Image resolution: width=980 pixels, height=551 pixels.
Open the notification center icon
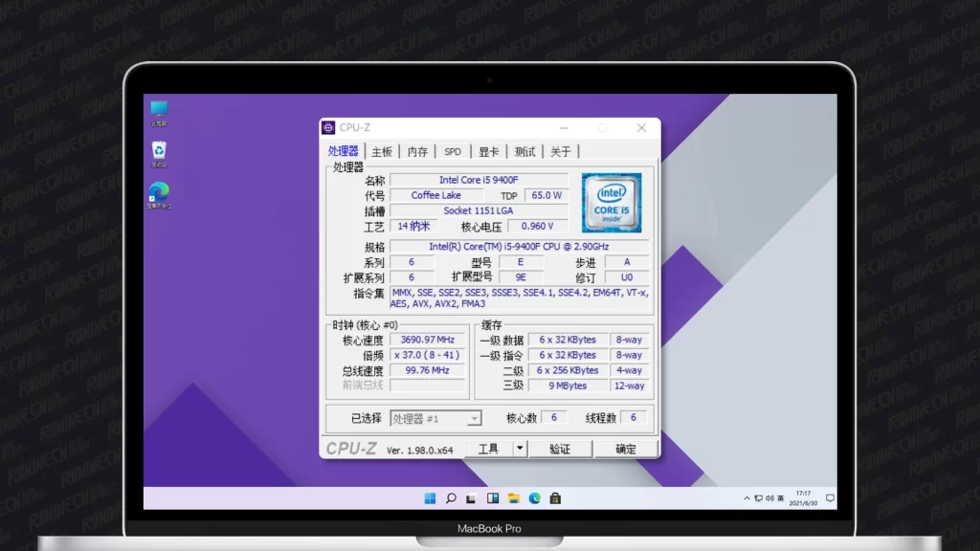coord(830,498)
